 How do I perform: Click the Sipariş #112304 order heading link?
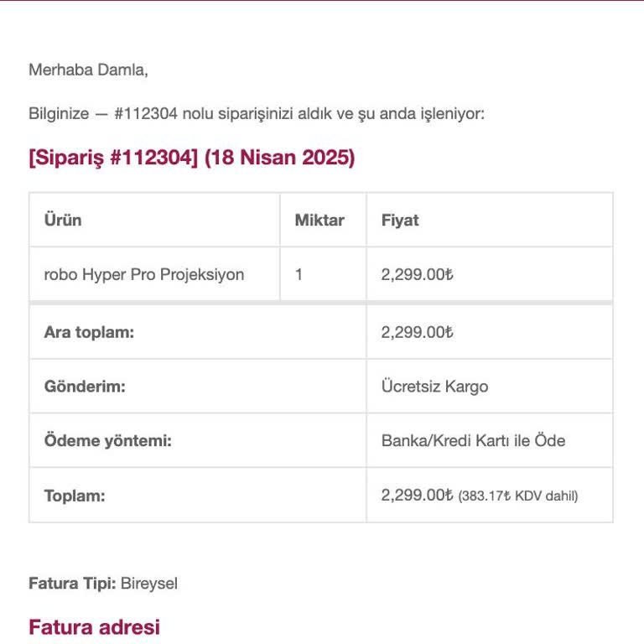(x=192, y=158)
